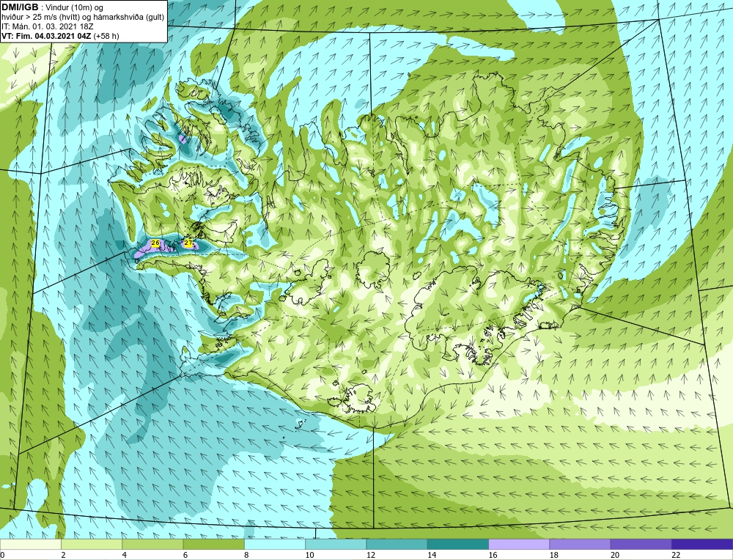
Task: Click the 20–22 m/s purple legend swatch
Action: (641, 544)
